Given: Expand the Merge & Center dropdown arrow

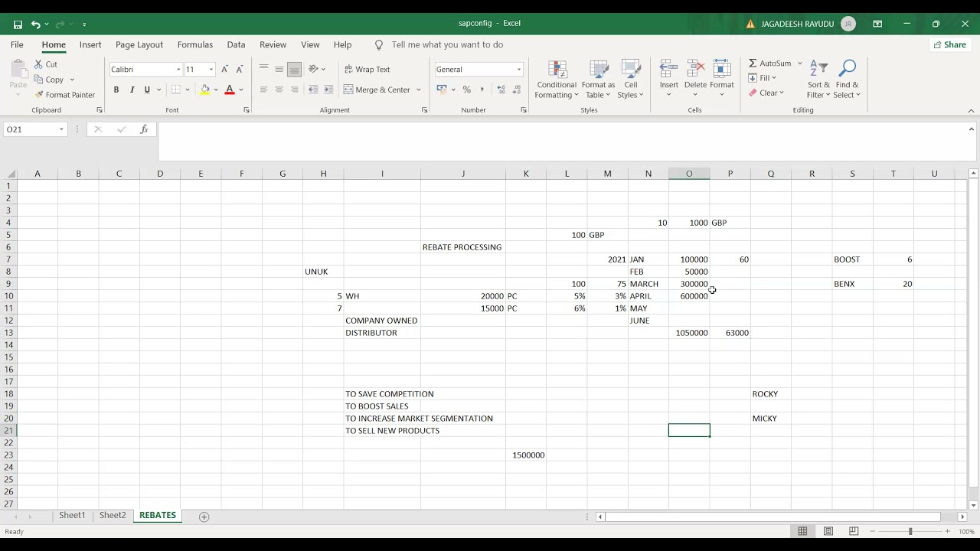Looking at the screenshot, I should [x=419, y=90].
